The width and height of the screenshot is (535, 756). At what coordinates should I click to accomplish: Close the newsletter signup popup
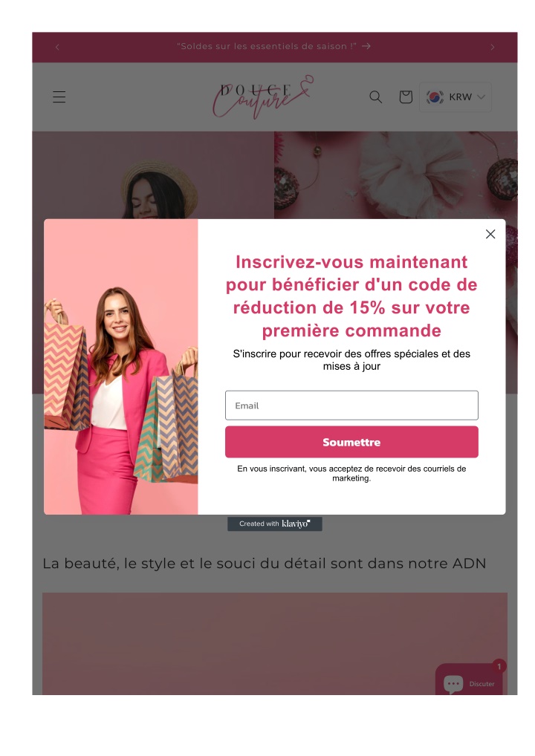point(490,234)
